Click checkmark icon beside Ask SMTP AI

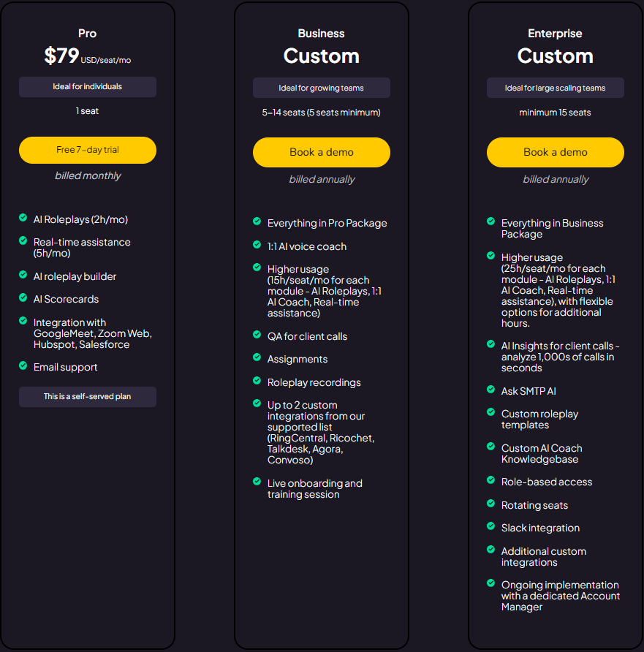coord(491,390)
